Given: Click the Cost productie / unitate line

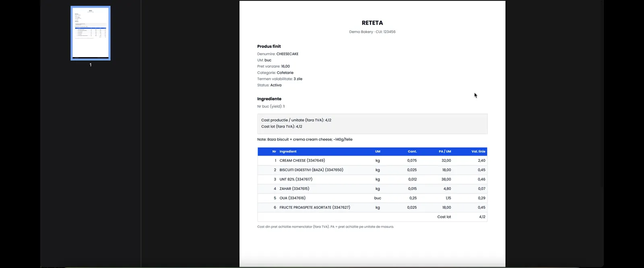Looking at the screenshot, I should (296, 120).
